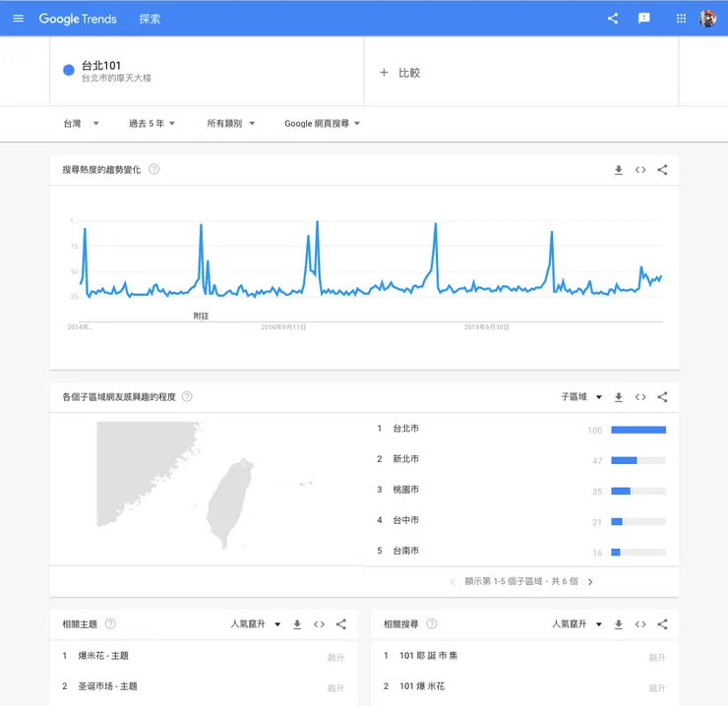Open the 過去 5 年 time range dropdown
The image size is (728, 706).
[x=152, y=124]
